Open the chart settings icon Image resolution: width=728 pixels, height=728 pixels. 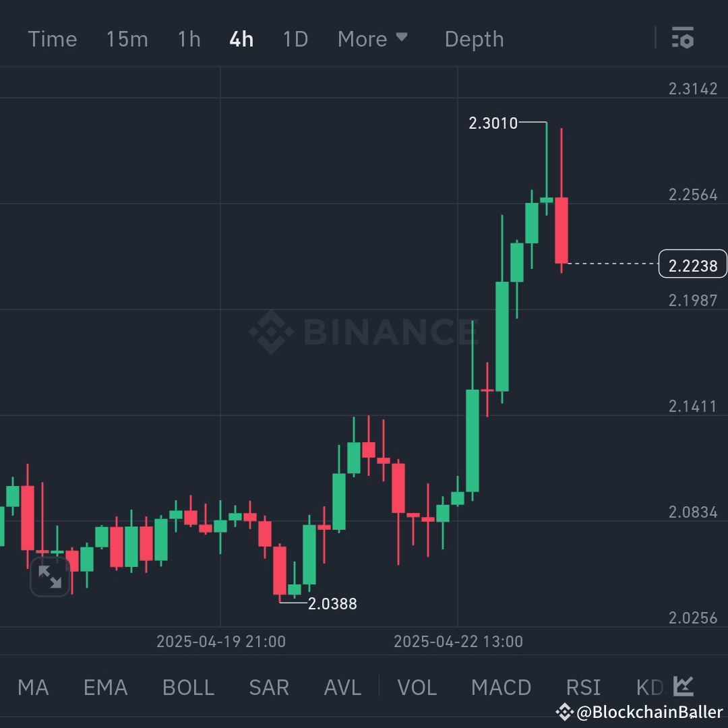(683, 38)
